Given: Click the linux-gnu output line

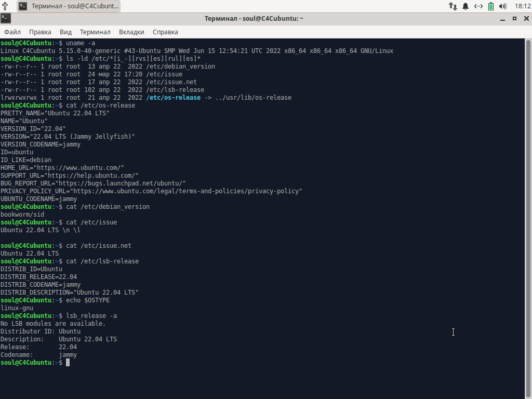Looking at the screenshot, I should [17, 309].
